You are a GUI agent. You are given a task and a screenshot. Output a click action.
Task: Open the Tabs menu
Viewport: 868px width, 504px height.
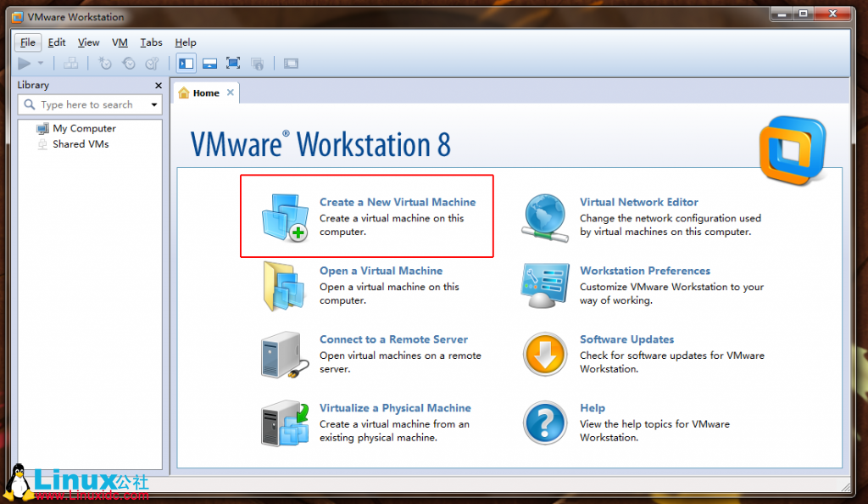(x=151, y=42)
